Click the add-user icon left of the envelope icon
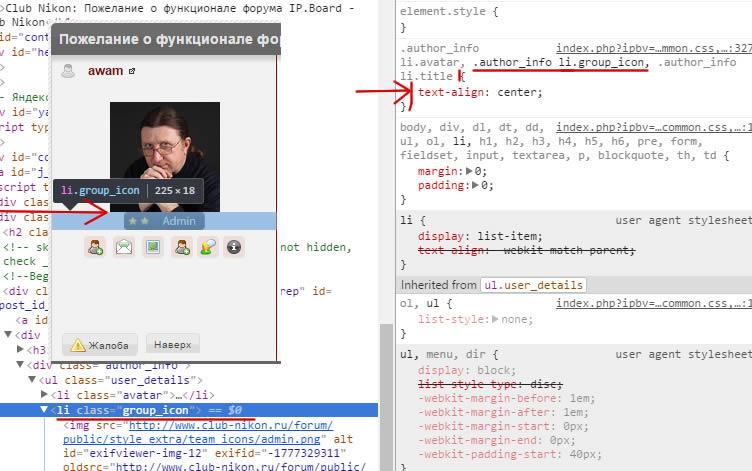This screenshot has width=752, height=471. [95, 247]
